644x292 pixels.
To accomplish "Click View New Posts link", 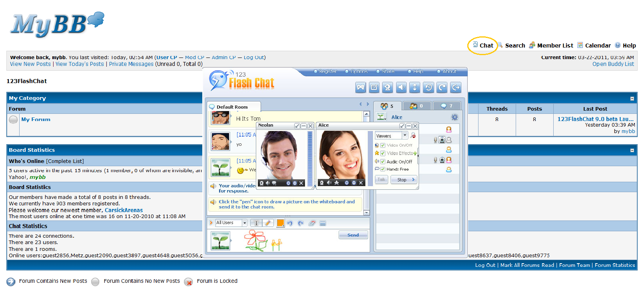I will 30,64.
